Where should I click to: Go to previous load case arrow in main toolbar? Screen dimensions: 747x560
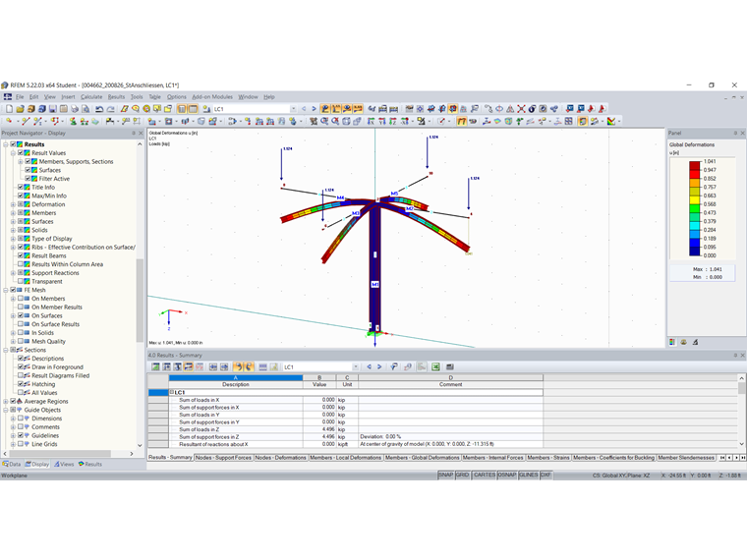click(304, 109)
